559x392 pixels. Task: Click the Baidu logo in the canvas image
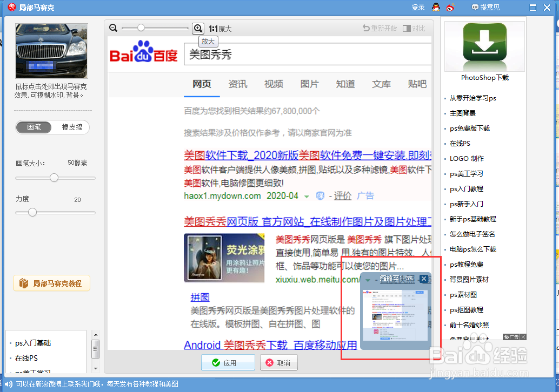pyautogui.click(x=143, y=52)
